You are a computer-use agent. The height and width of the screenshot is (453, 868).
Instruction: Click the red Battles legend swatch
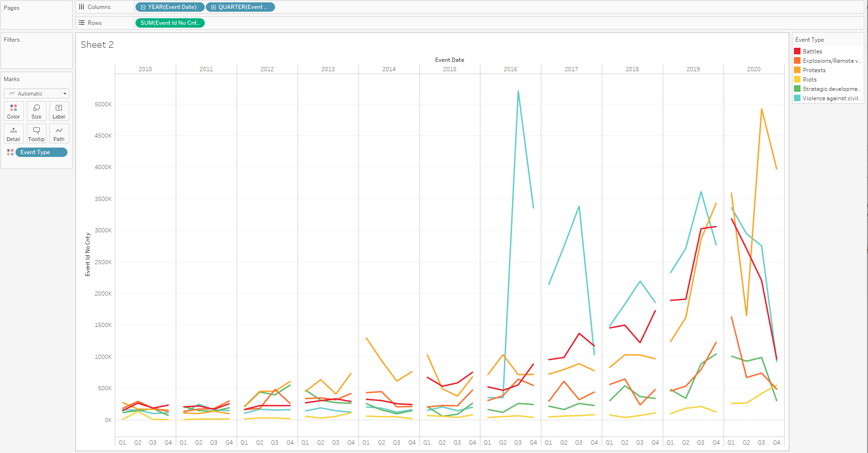click(797, 52)
